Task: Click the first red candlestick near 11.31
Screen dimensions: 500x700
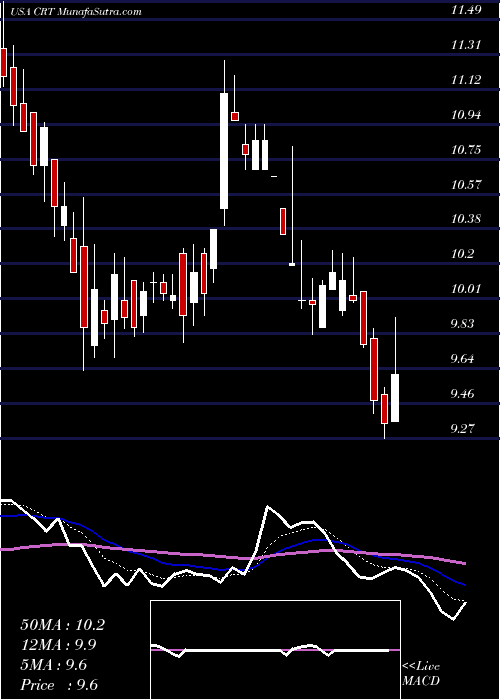Action: (x=4, y=62)
